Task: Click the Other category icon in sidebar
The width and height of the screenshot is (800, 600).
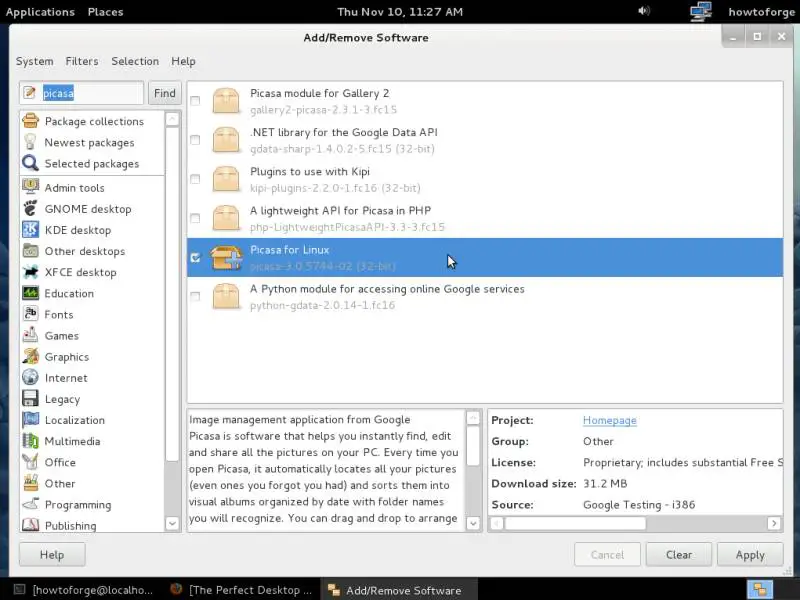Action: (31, 483)
